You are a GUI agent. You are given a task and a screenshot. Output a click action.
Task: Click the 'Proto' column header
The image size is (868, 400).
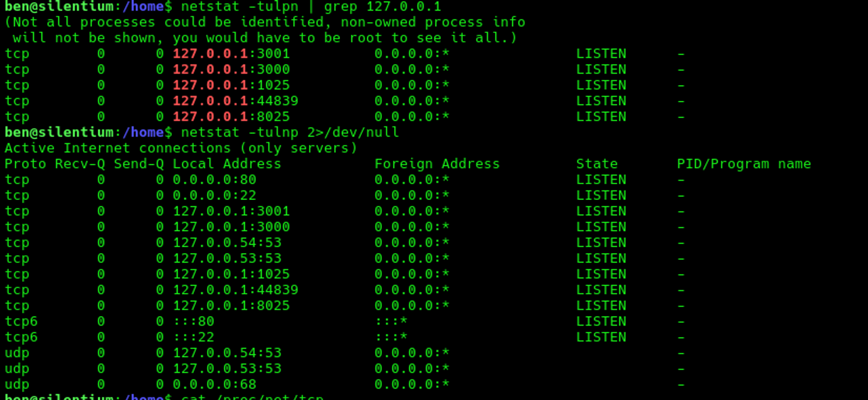click(25, 164)
